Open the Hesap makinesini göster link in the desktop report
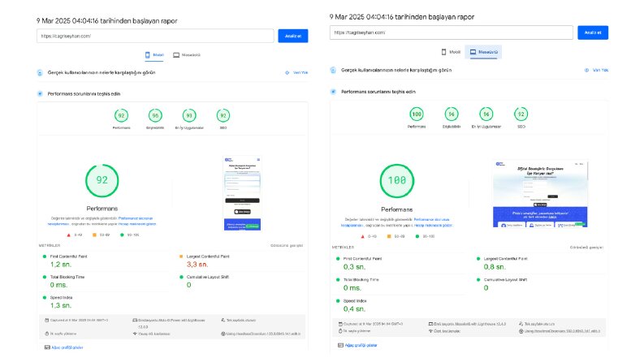 click(x=433, y=226)
